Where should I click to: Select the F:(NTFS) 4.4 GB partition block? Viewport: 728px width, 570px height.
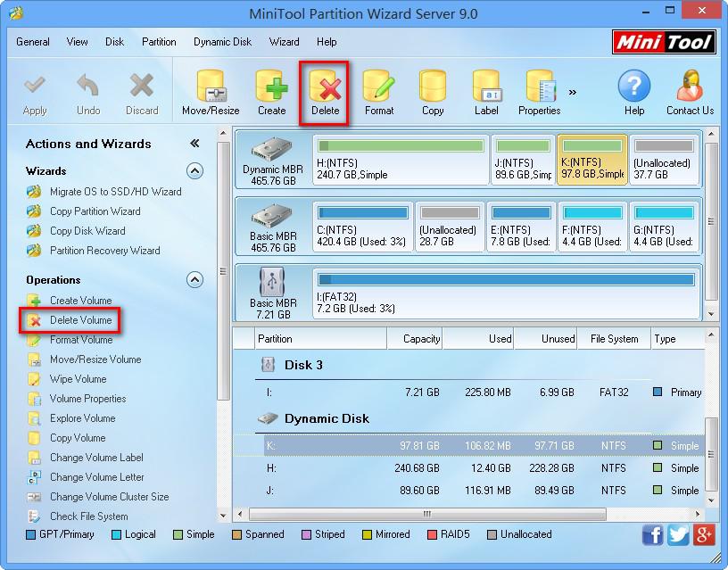[x=592, y=227]
